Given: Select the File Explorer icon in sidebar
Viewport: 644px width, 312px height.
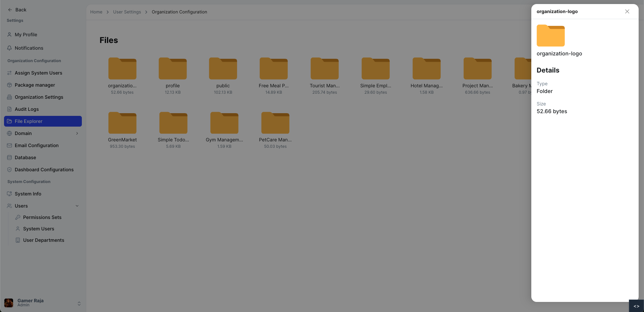Looking at the screenshot, I should click(9, 121).
